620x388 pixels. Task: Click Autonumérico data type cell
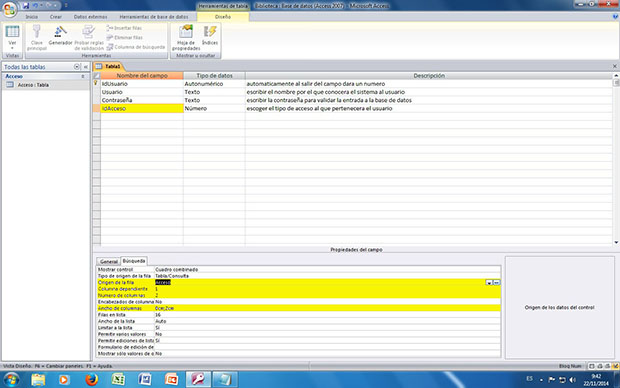pyautogui.click(x=214, y=84)
